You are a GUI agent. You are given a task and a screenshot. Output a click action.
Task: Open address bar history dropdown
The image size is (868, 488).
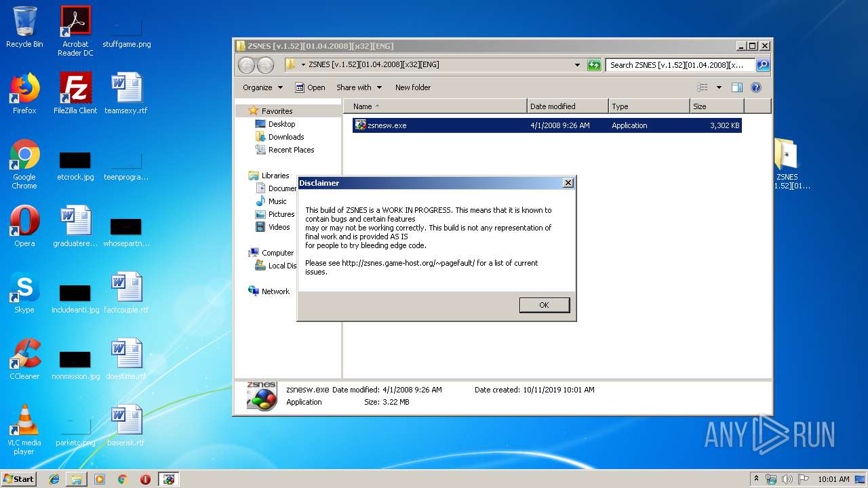(577, 65)
